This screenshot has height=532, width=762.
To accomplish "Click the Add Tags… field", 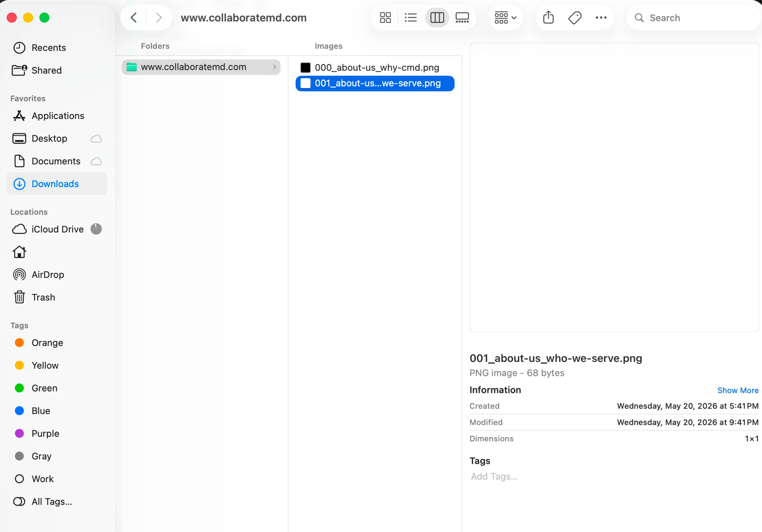I will [494, 477].
